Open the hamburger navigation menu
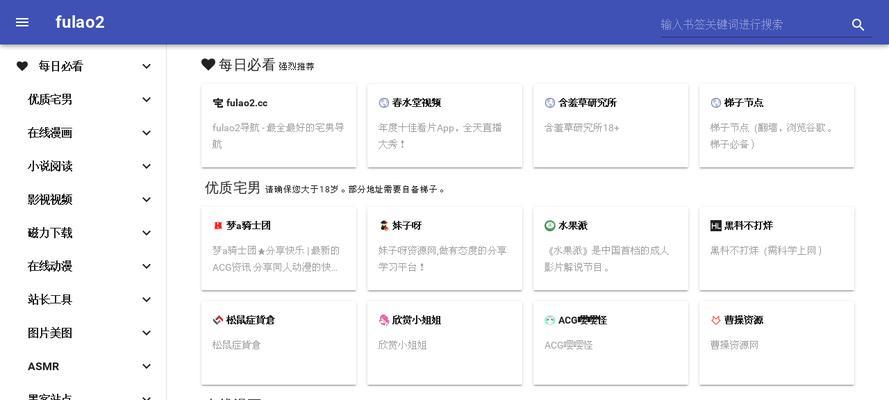 coord(22,22)
